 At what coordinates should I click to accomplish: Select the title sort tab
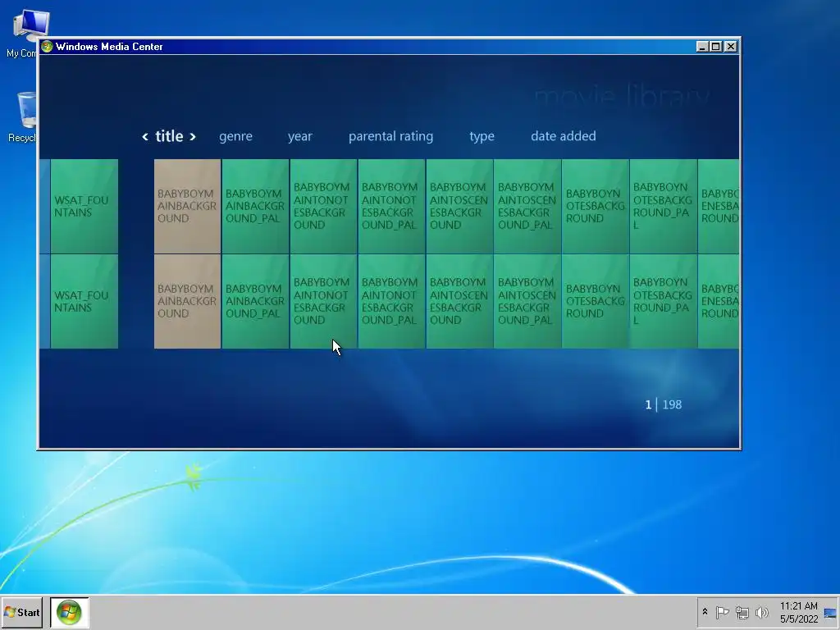tap(169, 136)
